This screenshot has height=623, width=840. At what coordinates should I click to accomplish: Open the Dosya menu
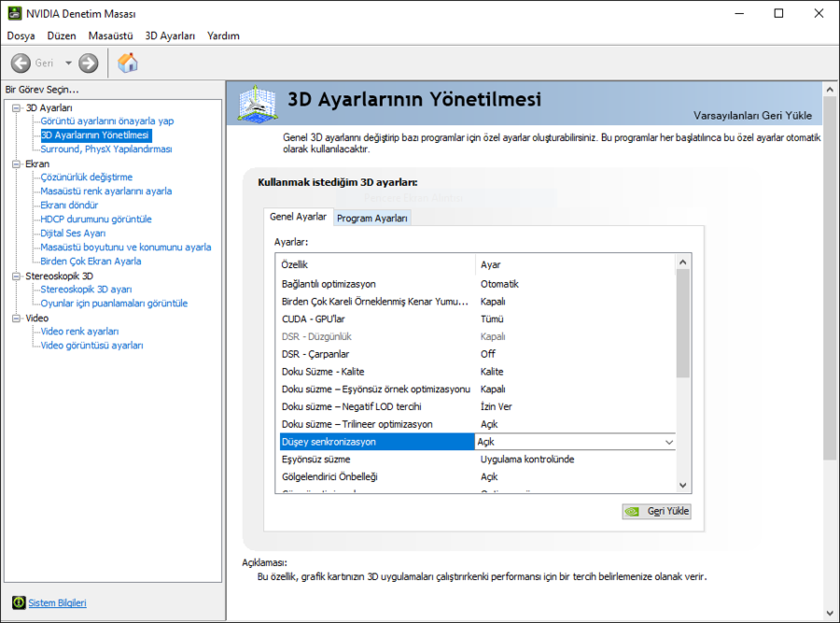pyautogui.click(x=21, y=35)
